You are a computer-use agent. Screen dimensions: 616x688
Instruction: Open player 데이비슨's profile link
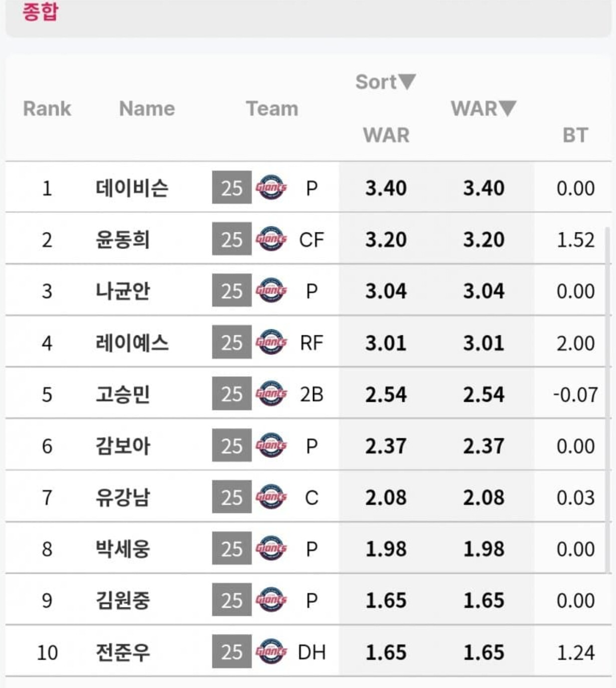click(x=132, y=188)
